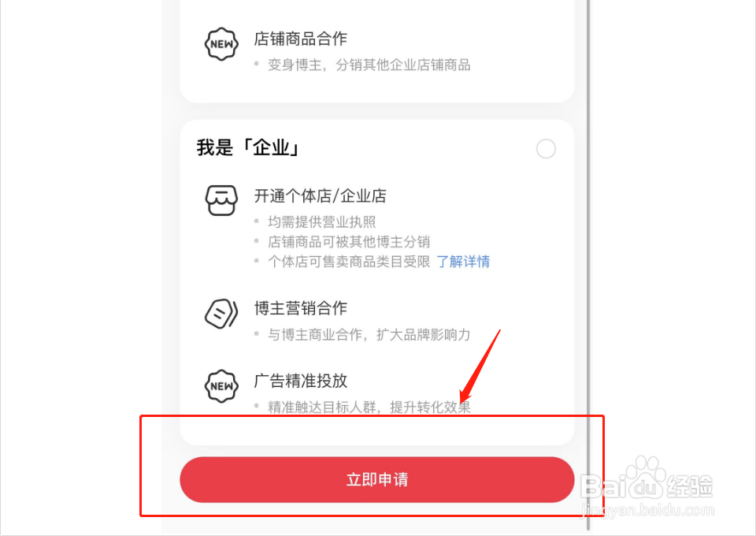
Task: Click the 博主营销合作 card-stack icon
Action: (x=221, y=314)
